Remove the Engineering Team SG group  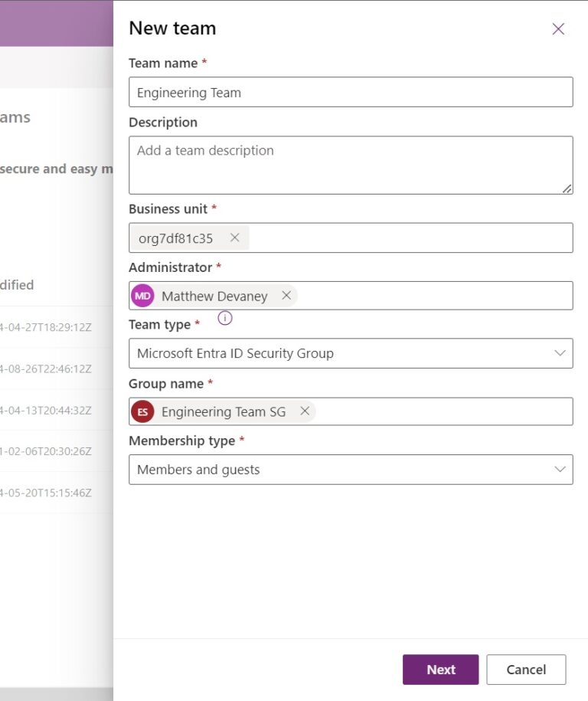click(x=305, y=411)
